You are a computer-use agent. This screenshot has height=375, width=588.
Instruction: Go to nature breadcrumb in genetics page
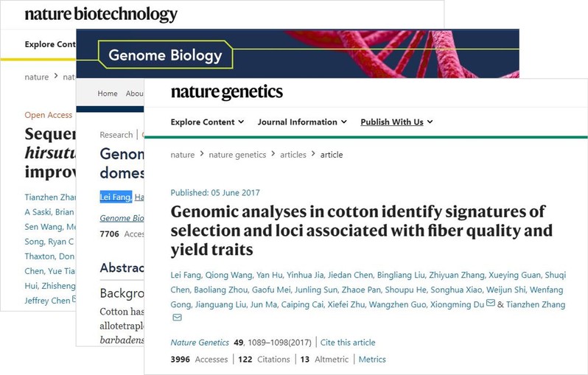pos(182,155)
